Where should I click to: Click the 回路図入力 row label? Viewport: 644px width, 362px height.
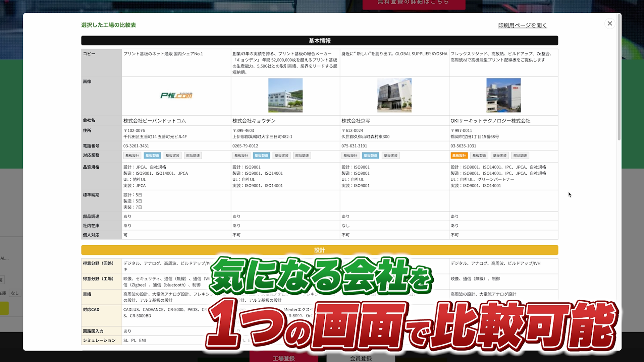pyautogui.click(x=93, y=331)
